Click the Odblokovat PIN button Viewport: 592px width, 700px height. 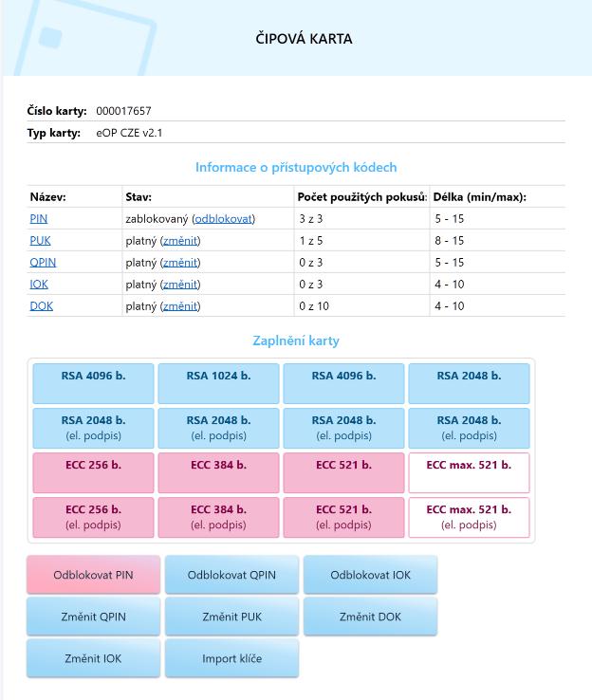tap(93, 575)
